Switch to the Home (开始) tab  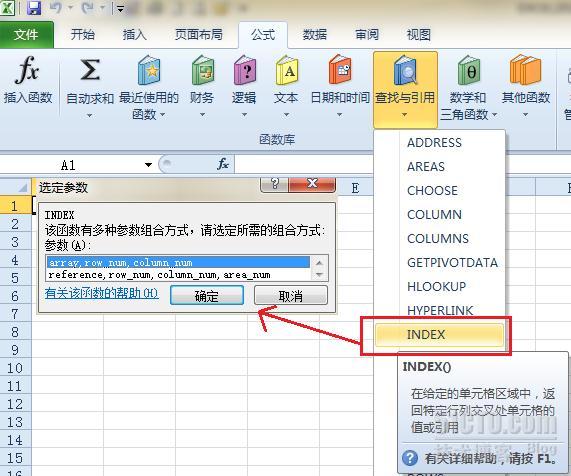tap(83, 35)
